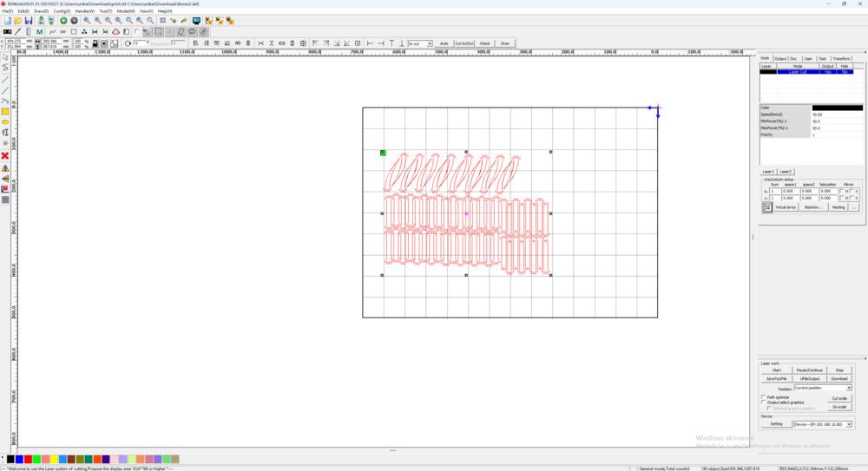Select the Text tool in left toolbar
This screenshot has height=471, width=868.
[x=5, y=132]
